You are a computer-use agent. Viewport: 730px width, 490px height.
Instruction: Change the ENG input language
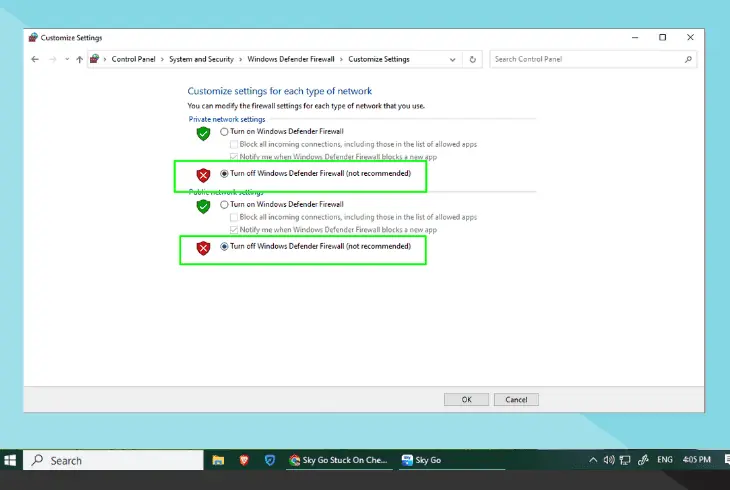tap(665, 460)
